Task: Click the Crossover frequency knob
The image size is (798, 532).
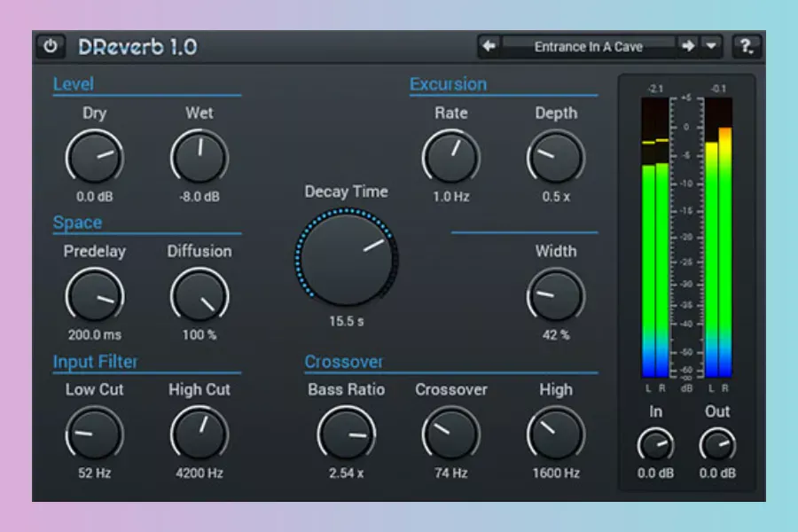Action: [x=451, y=434]
